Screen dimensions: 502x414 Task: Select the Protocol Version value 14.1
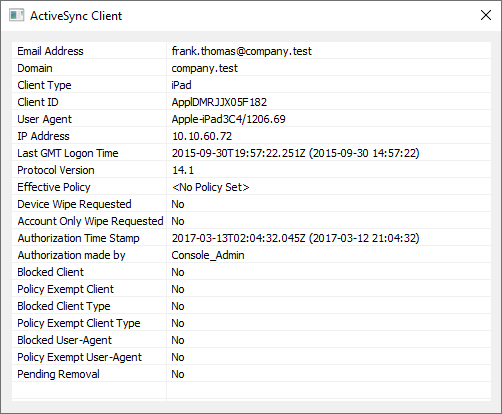(183, 170)
